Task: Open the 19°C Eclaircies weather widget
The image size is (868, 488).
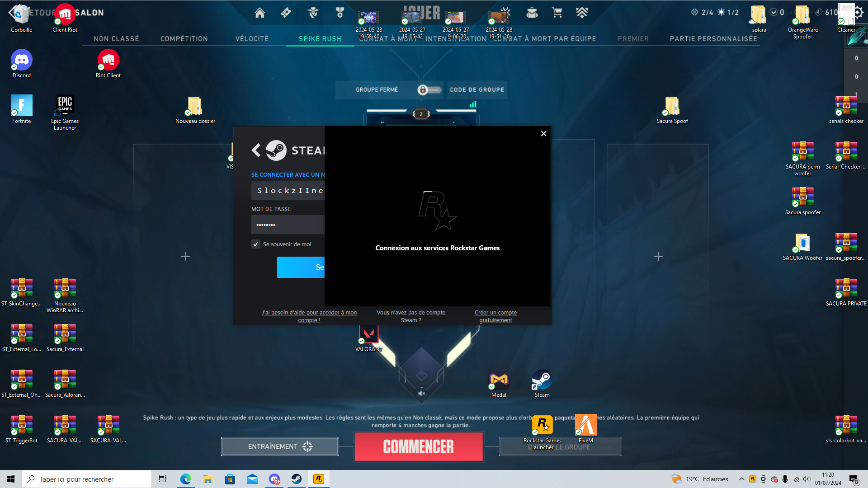Action: 700,479
